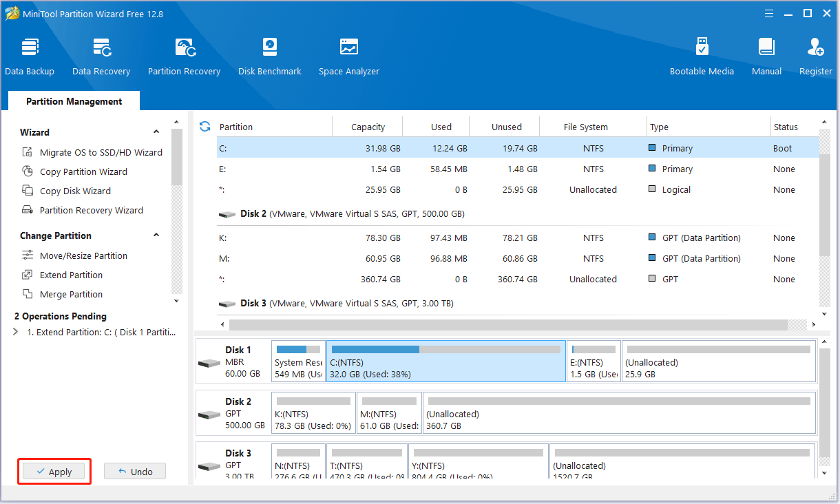The height and width of the screenshot is (504, 840).
Task: Collapse the Wizard section
Action: 156,132
